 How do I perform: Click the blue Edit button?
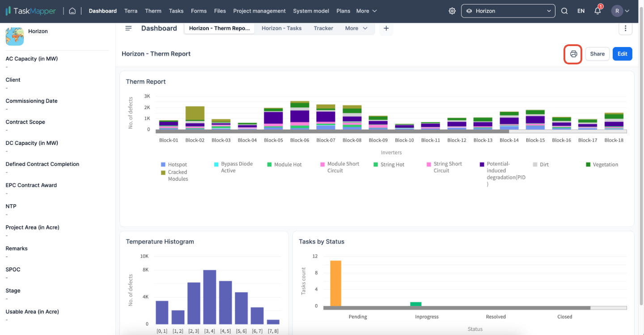[x=623, y=54]
